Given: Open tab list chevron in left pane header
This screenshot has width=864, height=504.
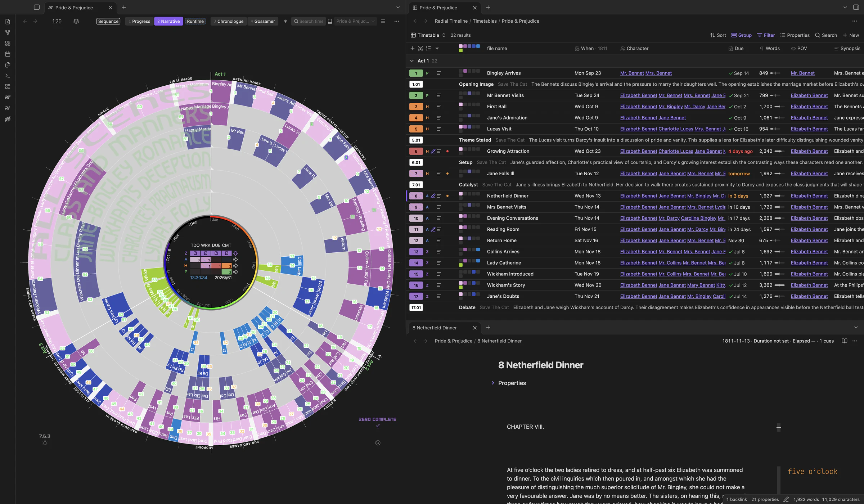Looking at the screenshot, I should [398, 7].
